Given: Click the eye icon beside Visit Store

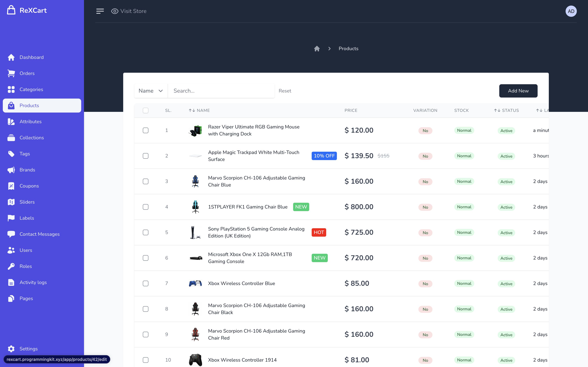Looking at the screenshot, I should (115, 11).
